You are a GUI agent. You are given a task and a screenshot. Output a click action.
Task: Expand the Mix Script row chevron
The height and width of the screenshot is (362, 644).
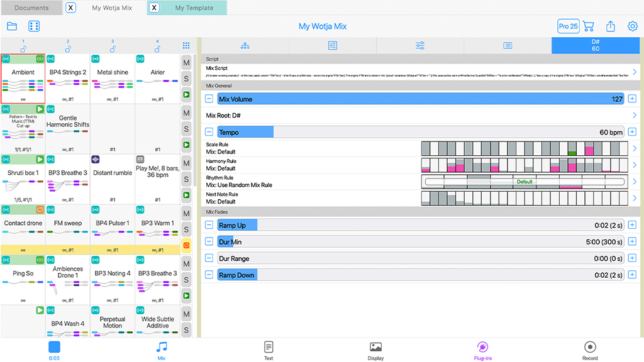coord(634,72)
